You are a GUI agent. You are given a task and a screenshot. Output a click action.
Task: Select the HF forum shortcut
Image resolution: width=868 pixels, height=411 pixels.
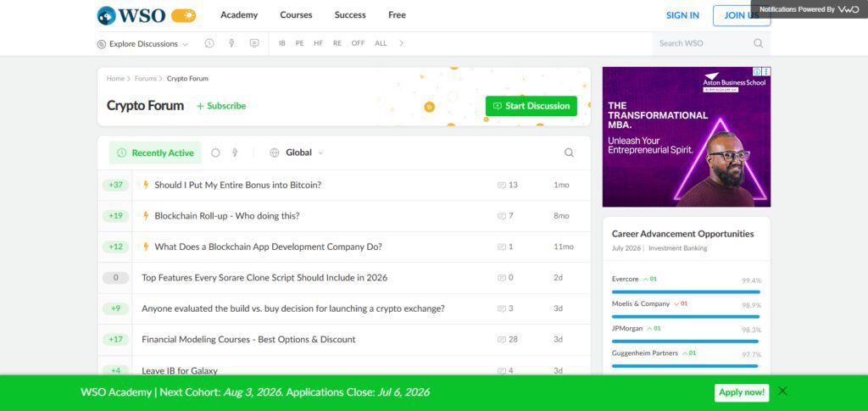[319, 43]
